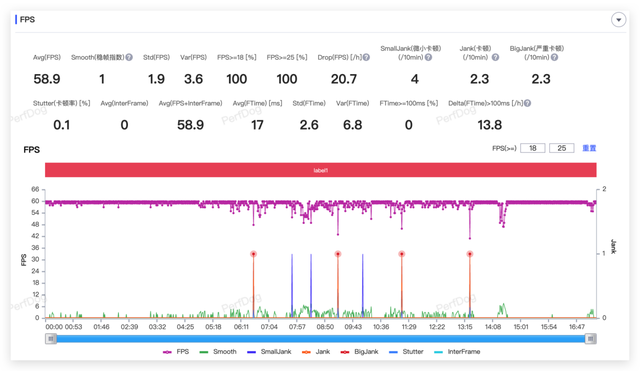This screenshot has width=640, height=371.
Task: Toggle SmallJank series in legend
Action: tap(269, 352)
